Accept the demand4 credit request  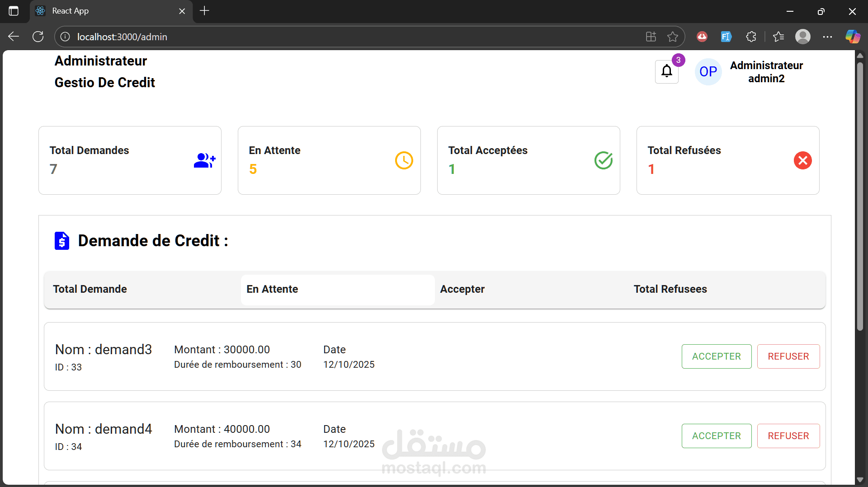coord(717,436)
